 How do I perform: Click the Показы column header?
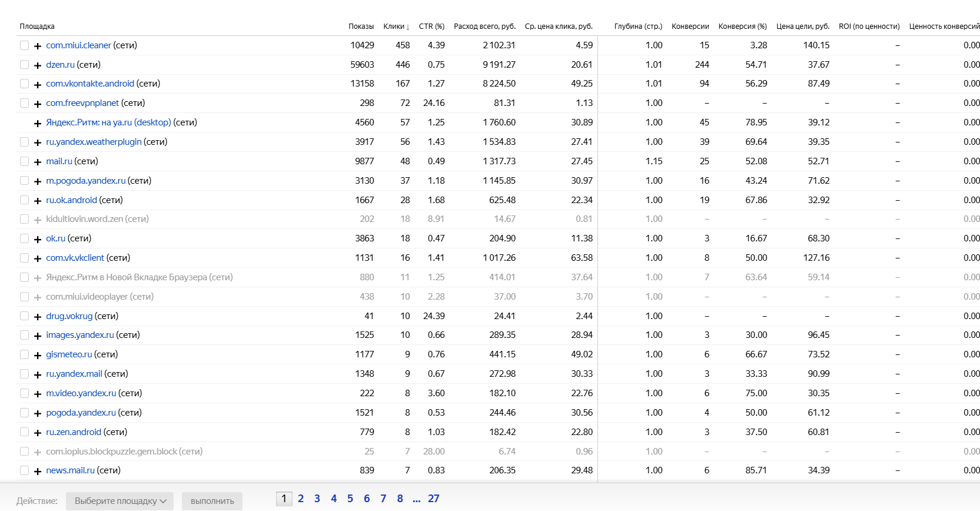point(361,26)
